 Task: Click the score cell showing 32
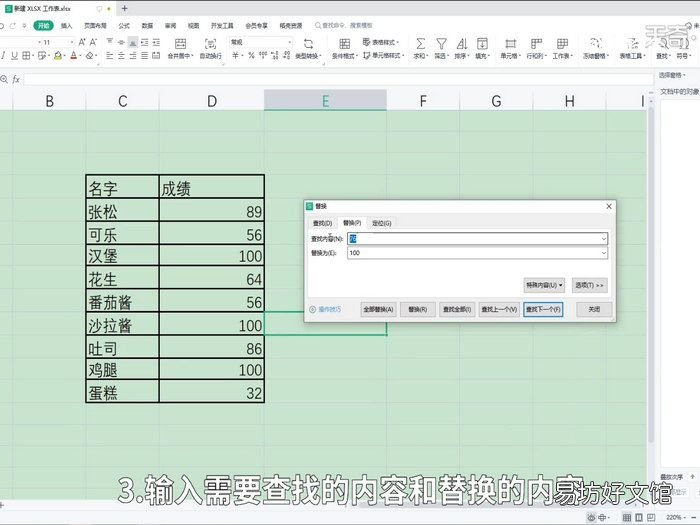(x=212, y=392)
